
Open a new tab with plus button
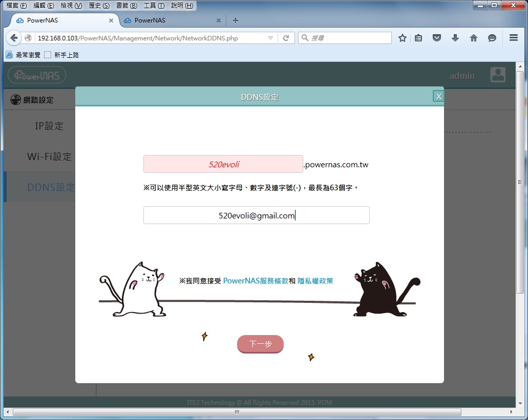point(236,20)
